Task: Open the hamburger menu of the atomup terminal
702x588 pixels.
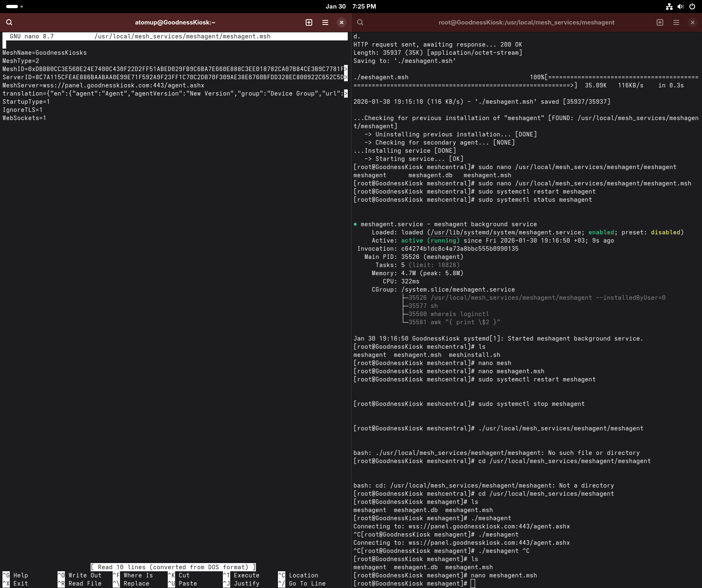Action: [325, 22]
